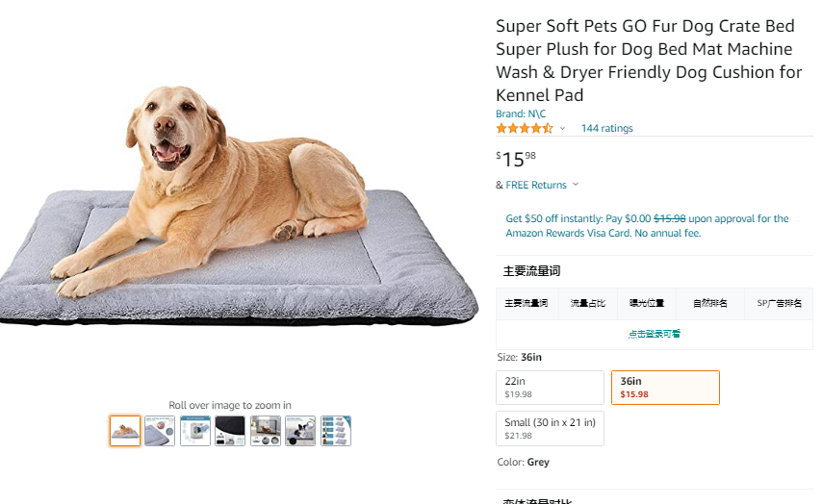Expand the star rating breakdown arrow
The width and height of the screenshot is (822, 504).
tap(563, 128)
